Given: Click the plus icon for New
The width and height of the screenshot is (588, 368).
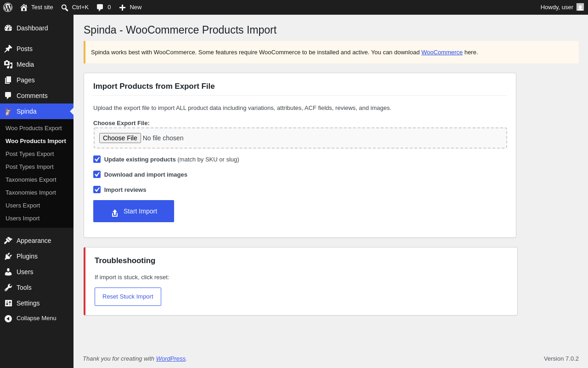Looking at the screenshot, I should coord(122,7).
